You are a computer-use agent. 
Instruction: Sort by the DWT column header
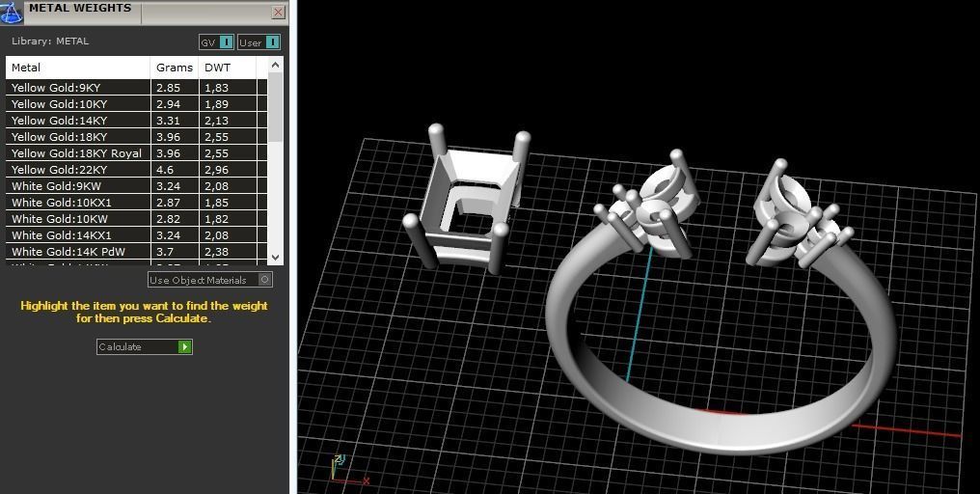pos(227,68)
